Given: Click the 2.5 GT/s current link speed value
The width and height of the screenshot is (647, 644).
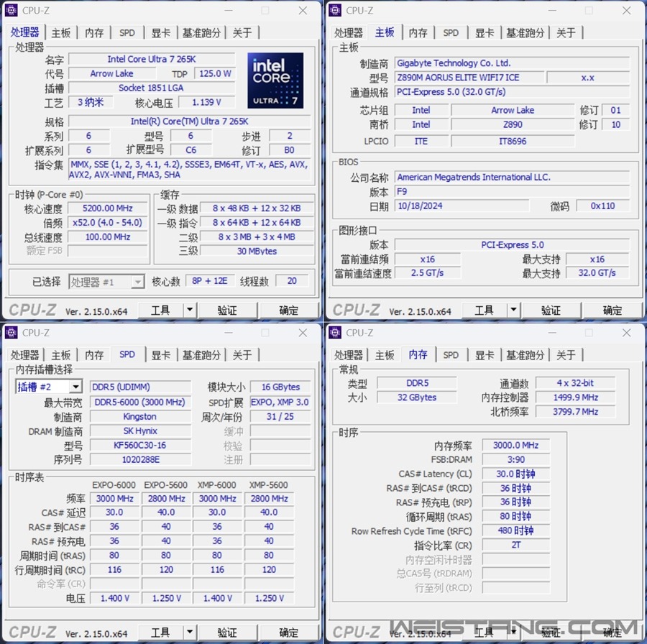Looking at the screenshot, I should [427, 272].
